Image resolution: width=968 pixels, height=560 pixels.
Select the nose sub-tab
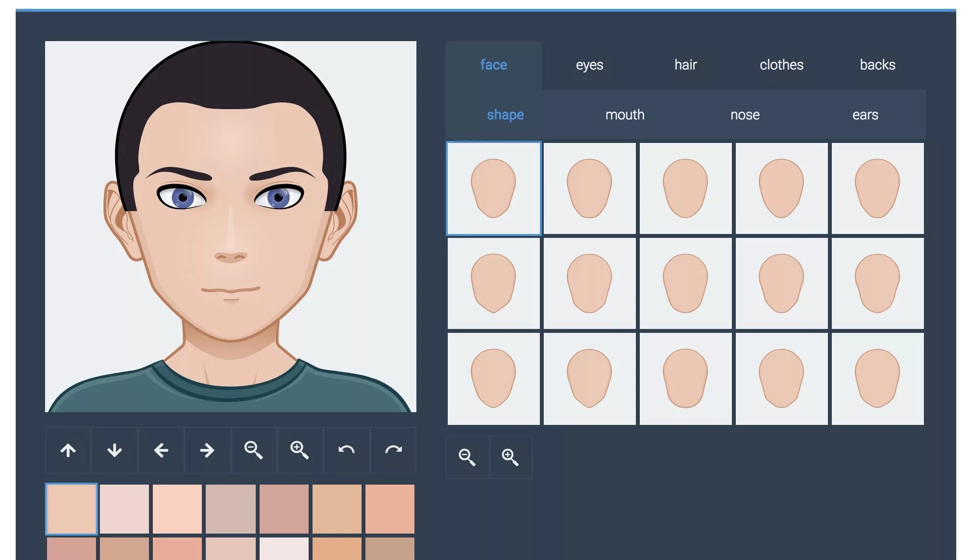click(x=745, y=115)
